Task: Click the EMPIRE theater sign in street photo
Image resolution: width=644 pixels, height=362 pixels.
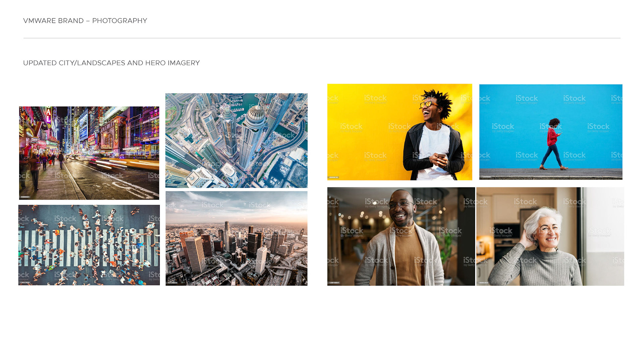Action: coord(116,131)
